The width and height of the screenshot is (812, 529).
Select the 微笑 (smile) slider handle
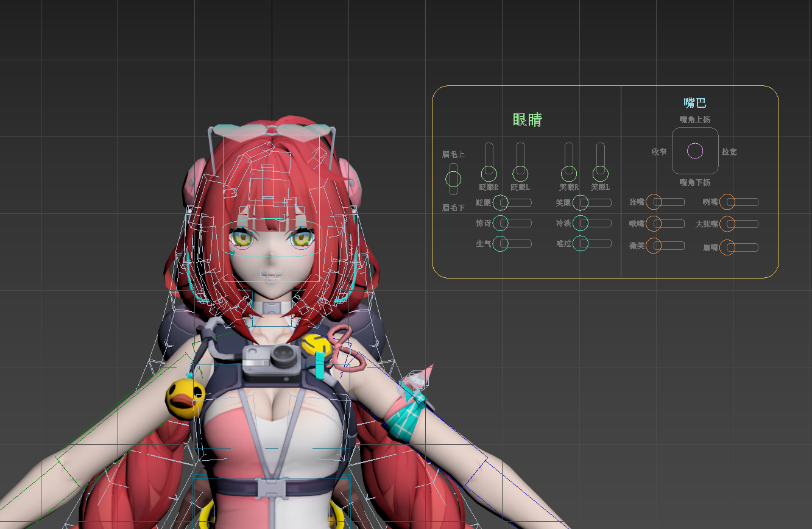point(654,246)
